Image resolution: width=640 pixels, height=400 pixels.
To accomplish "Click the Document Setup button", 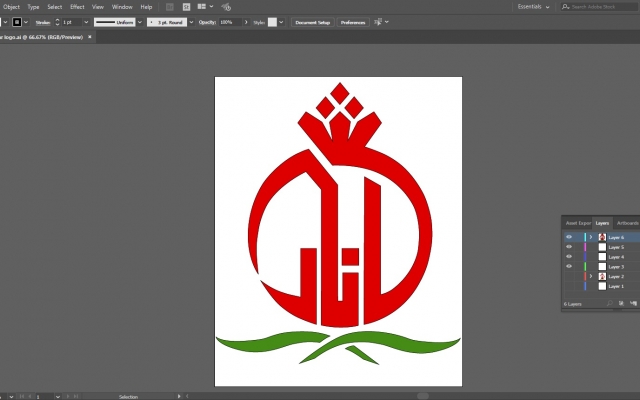I will click(313, 22).
